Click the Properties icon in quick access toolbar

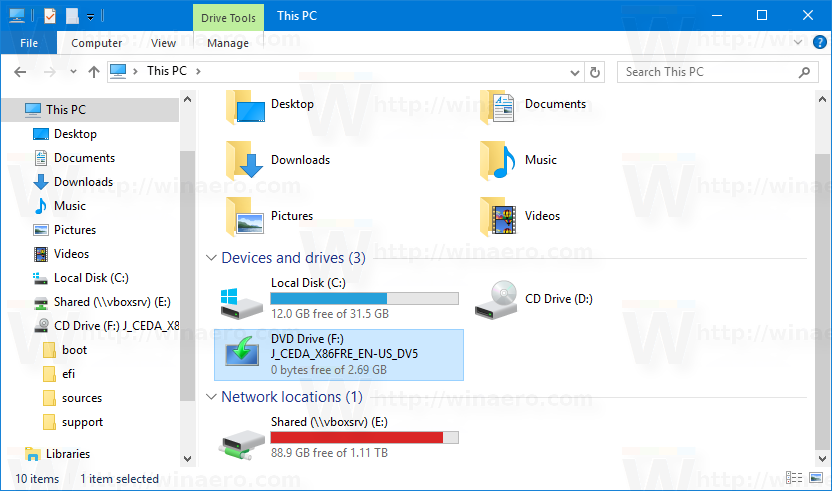click(x=49, y=16)
